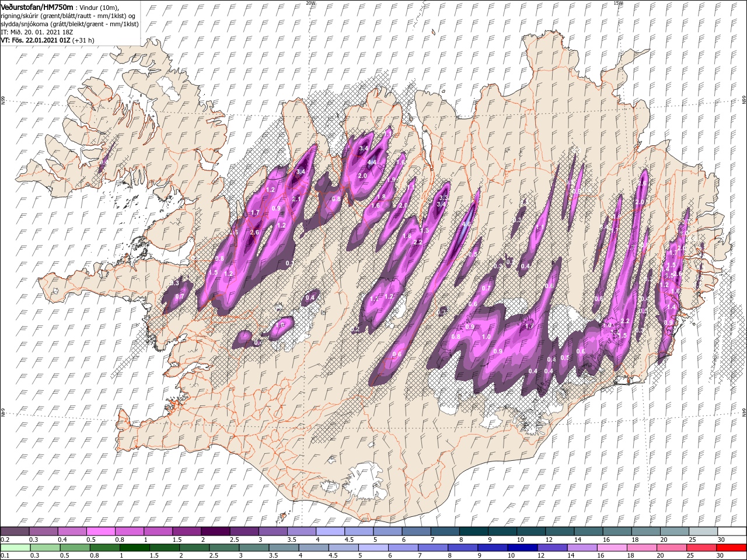
Task: Click the 'IT: Mið. 20. 01. 2021 18Z' line
Action: tap(38, 32)
